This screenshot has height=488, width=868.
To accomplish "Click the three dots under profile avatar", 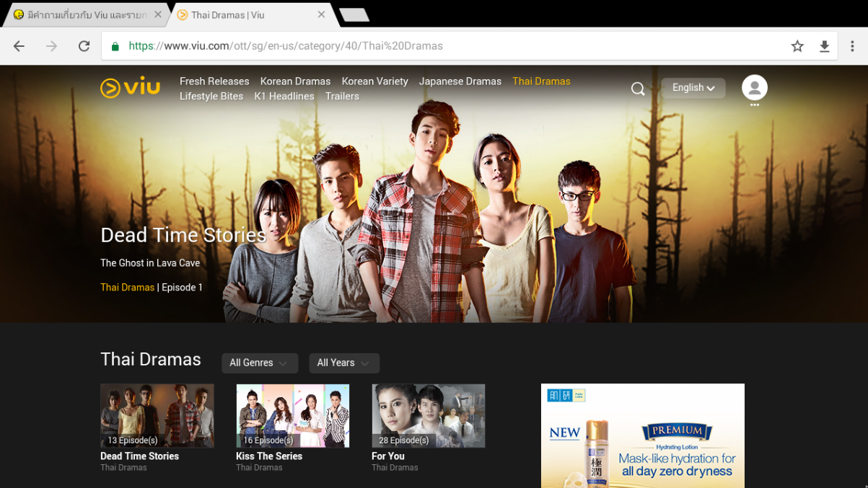I will 755,105.
